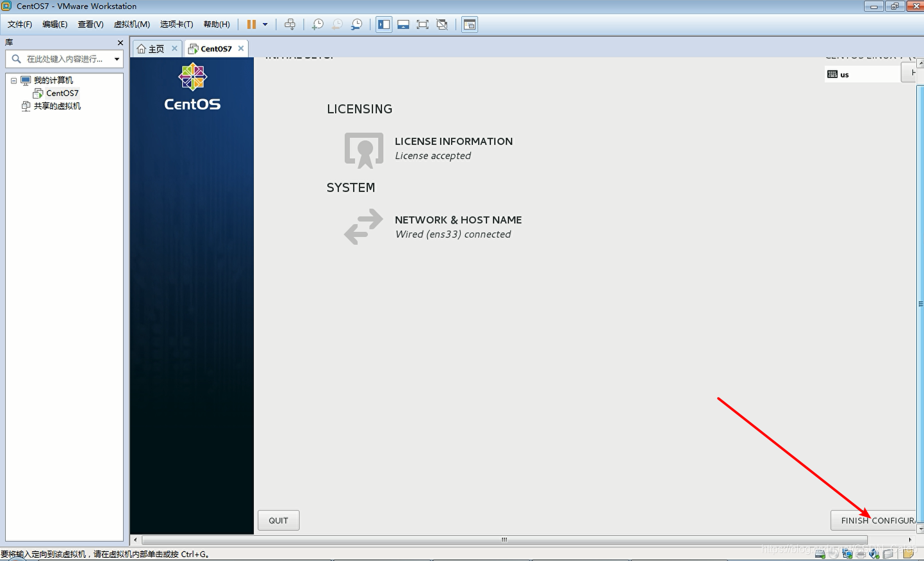Image resolution: width=924 pixels, height=561 pixels.
Task: Click the VMware Workstation title bar icon
Action: [x=6, y=6]
